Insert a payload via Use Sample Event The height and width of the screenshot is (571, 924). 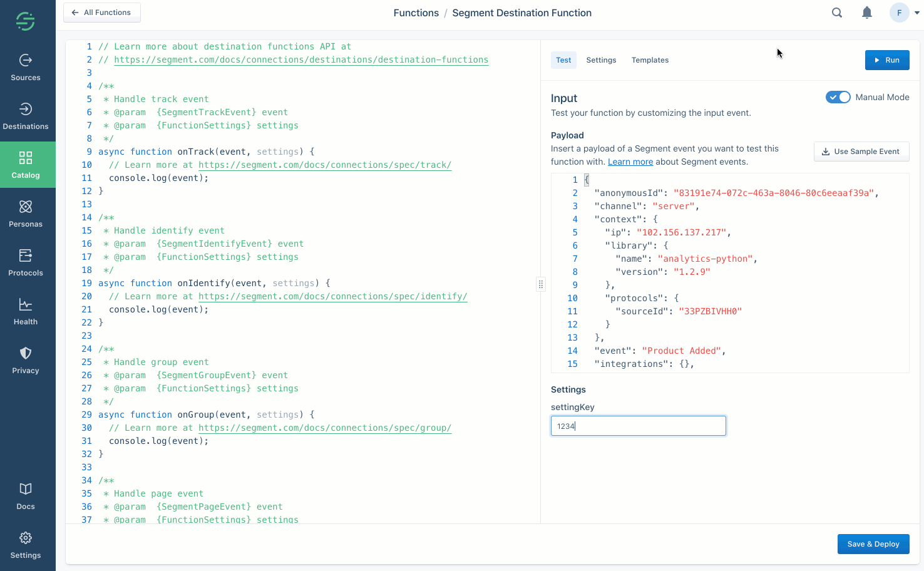point(861,151)
